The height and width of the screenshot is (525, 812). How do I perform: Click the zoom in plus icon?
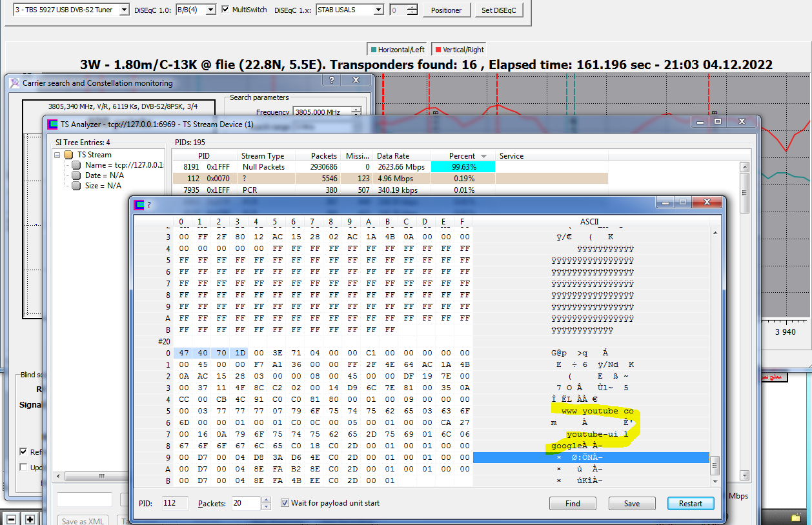coord(30,519)
